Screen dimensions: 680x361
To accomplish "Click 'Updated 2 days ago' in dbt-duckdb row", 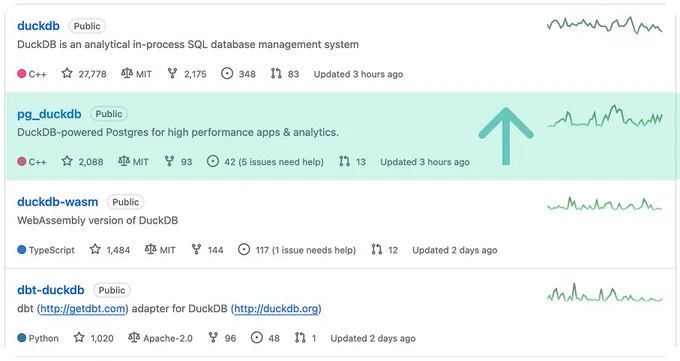I will (x=373, y=338).
